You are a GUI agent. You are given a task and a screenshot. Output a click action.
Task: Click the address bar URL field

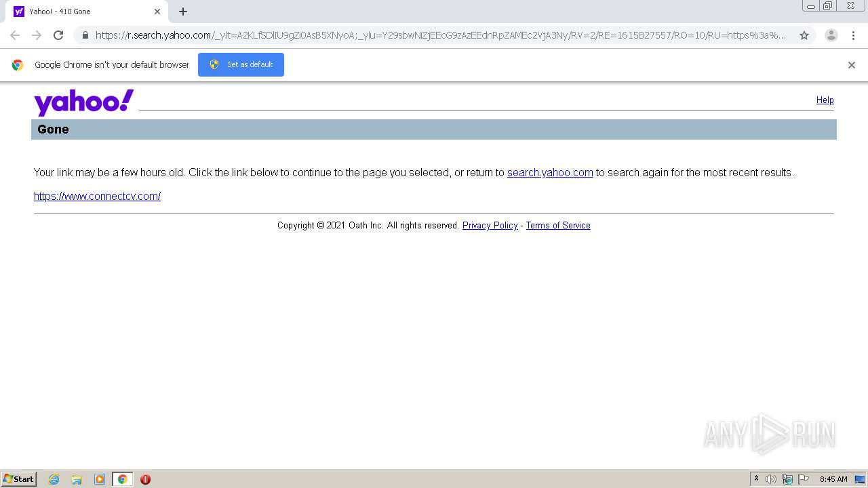[x=441, y=35]
